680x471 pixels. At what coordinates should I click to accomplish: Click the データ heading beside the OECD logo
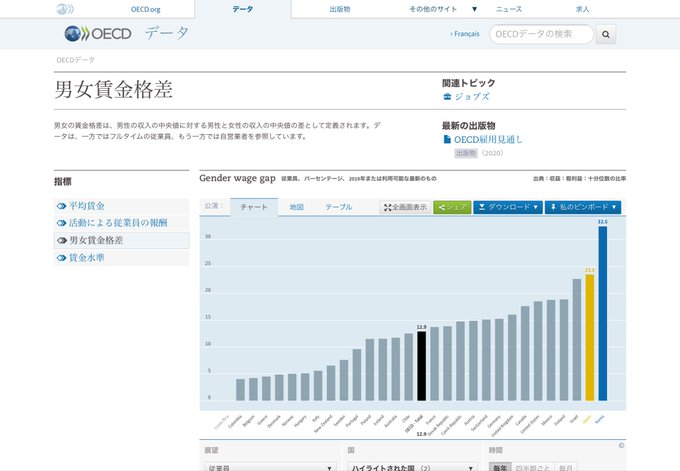point(167,33)
